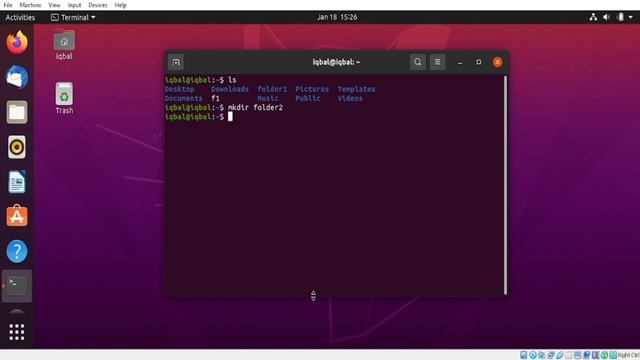This screenshot has height=360, width=640.
Task: Open the VirtualBox Devices menu
Action: tap(98, 5)
